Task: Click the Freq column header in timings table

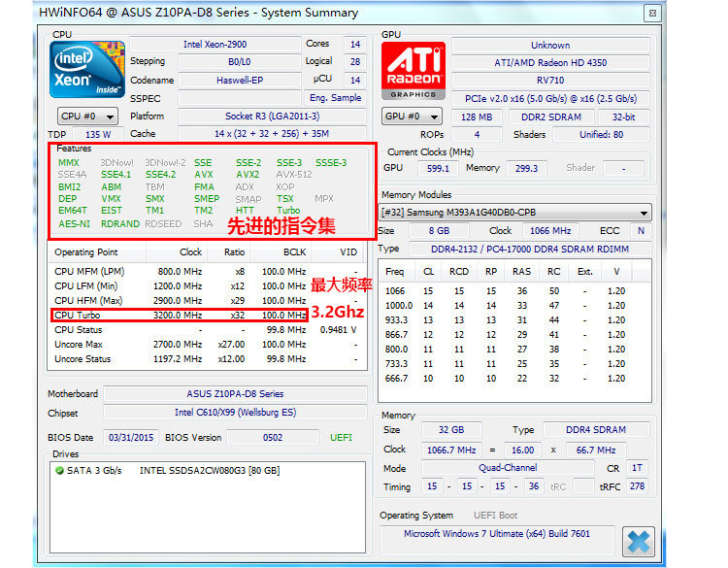Action: [395, 271]
